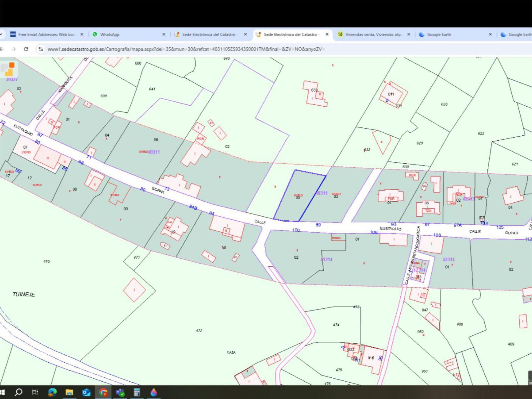Go back using the browser back arrow
532x399 pixels.
pos(2,49)
